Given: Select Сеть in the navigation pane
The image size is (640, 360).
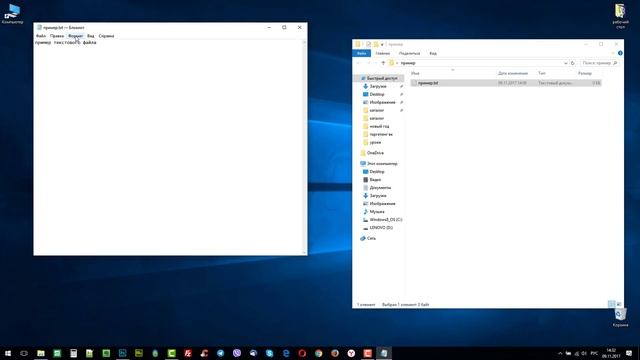Looking at the screenshot, I should coord(371,238).
